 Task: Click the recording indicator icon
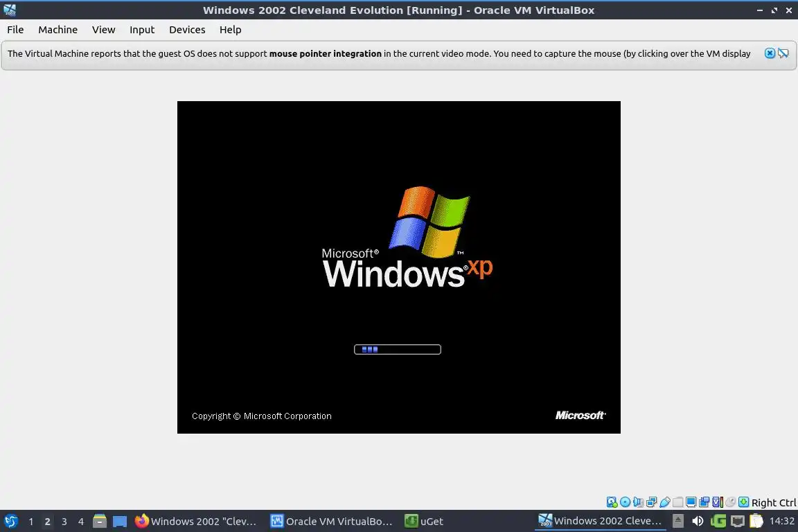pyautogui.click(x=704, y=502)
